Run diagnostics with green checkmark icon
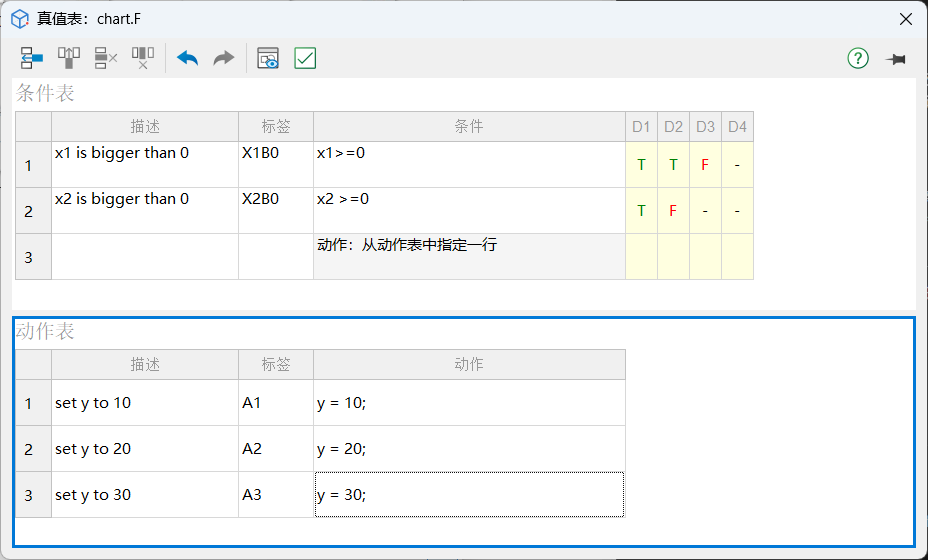The width and height of the screenshot is (928, 560). coord(305,58)
